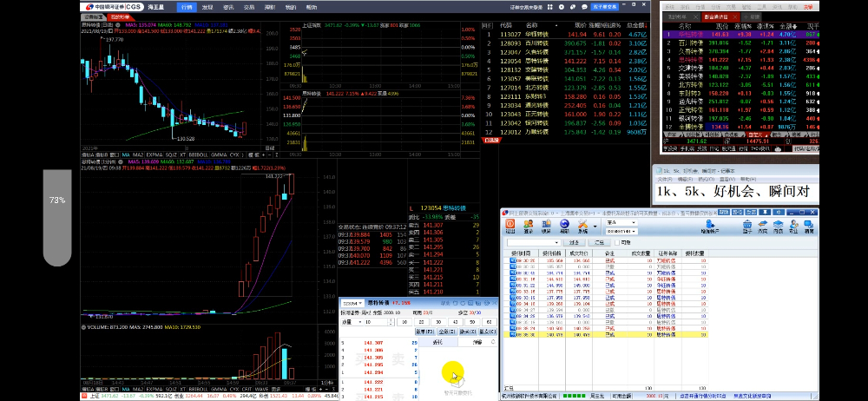868x401 pixels.
Task: Click the round settings icon in CGS title bar
Action: 562,7
